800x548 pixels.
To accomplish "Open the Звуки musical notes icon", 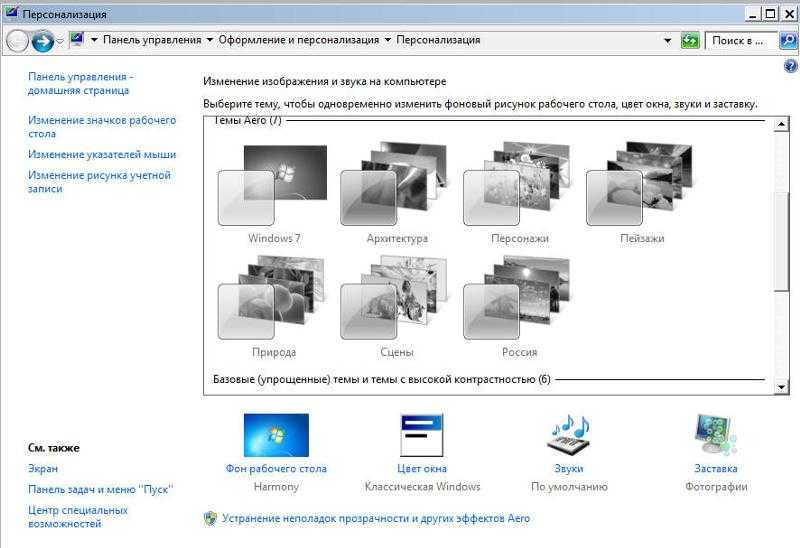I will (x=568, y=435).
